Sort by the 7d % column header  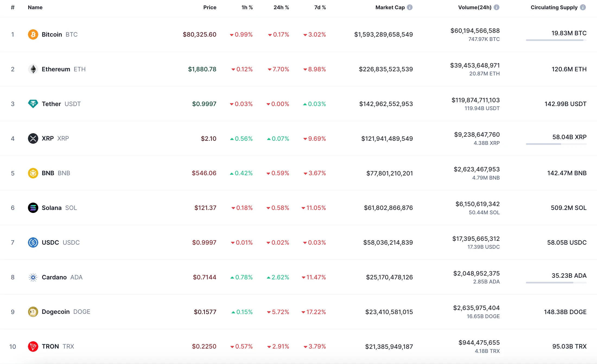(x=320, y=7)
